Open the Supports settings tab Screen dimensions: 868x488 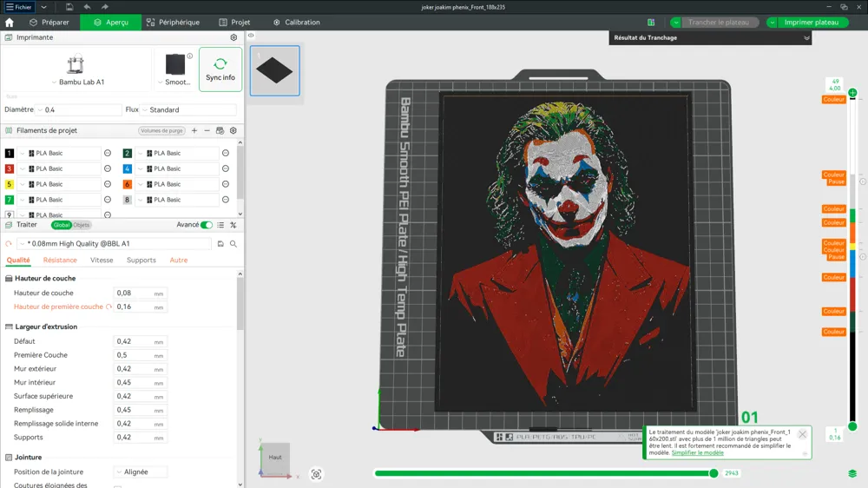141,260
